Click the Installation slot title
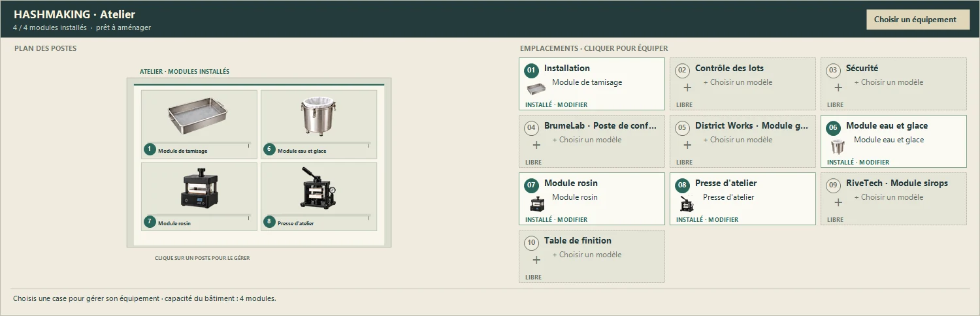This screenshot has height=316, width=980. click(567, 68)
